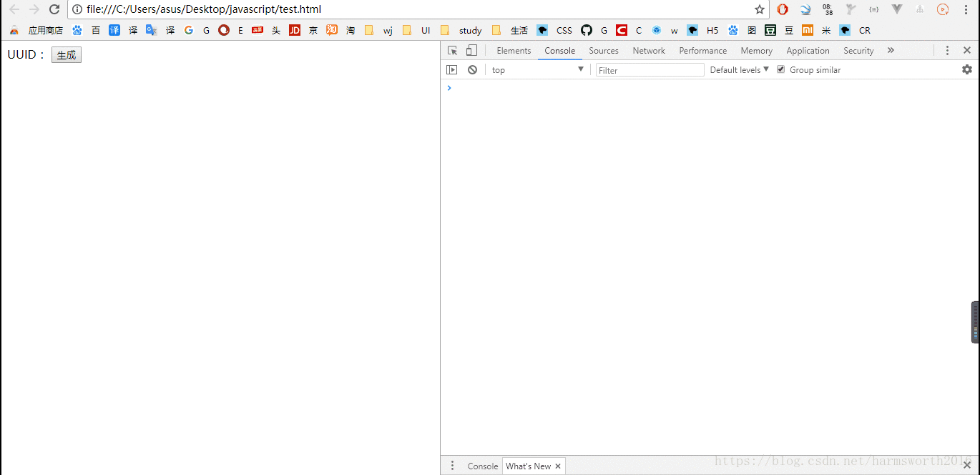Open the Default levels dropdown
Screen dimensions: 980x475
(x=739, y=69)
